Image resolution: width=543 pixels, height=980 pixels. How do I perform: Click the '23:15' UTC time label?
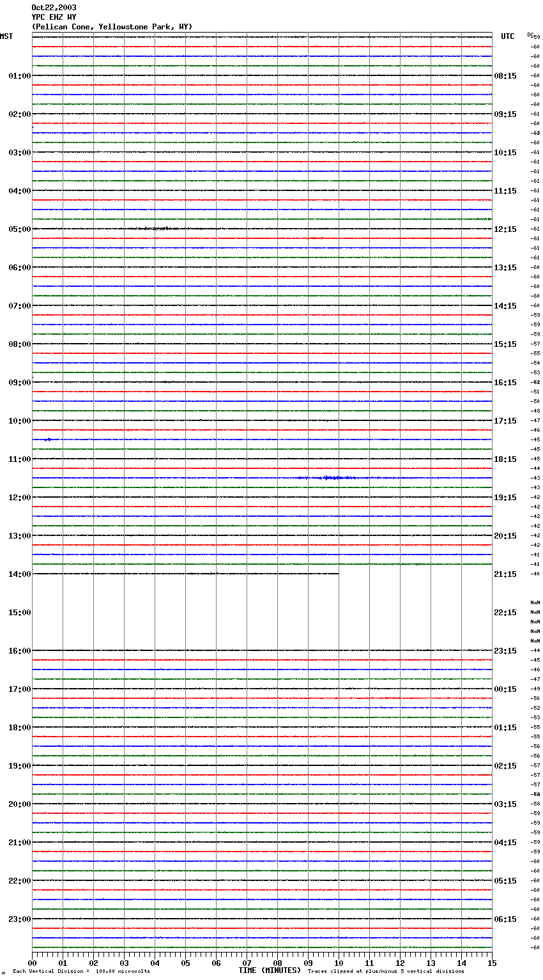505,651
